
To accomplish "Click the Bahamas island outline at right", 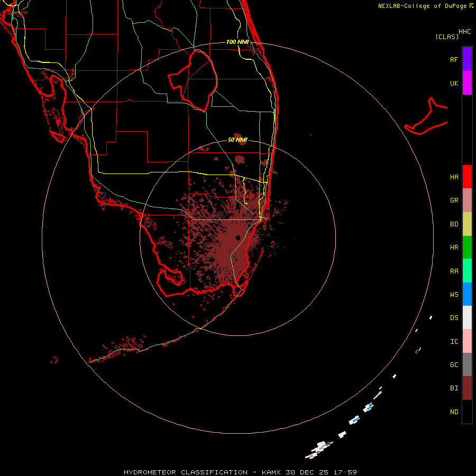I will click(x=426, y=116).
